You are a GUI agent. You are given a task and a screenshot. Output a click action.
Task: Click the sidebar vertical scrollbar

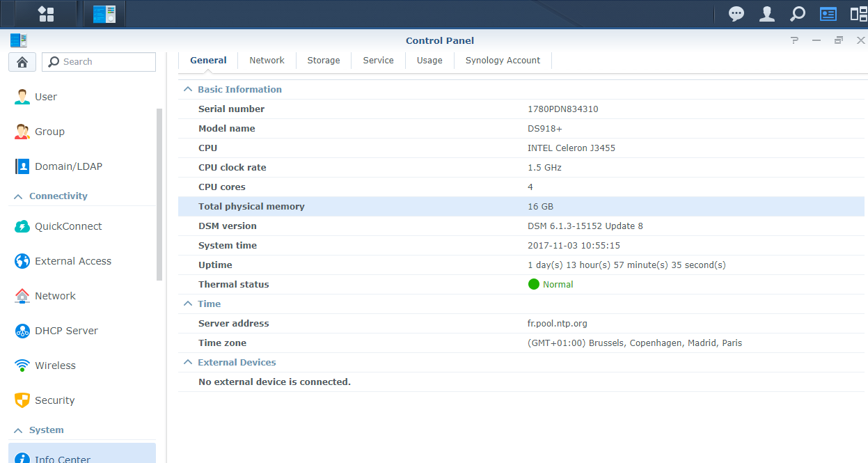[x=159, y=195]
